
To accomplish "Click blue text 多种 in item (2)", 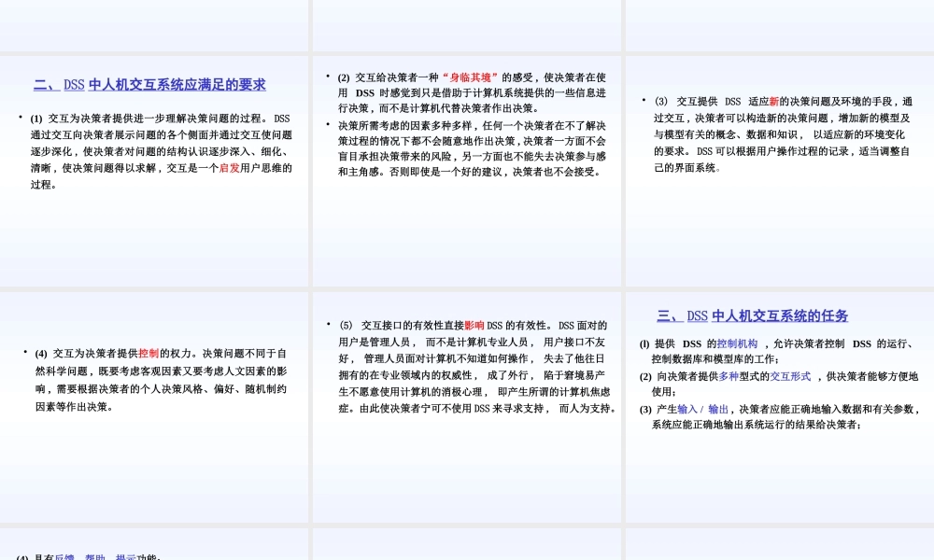I will [x=729, y=377].
